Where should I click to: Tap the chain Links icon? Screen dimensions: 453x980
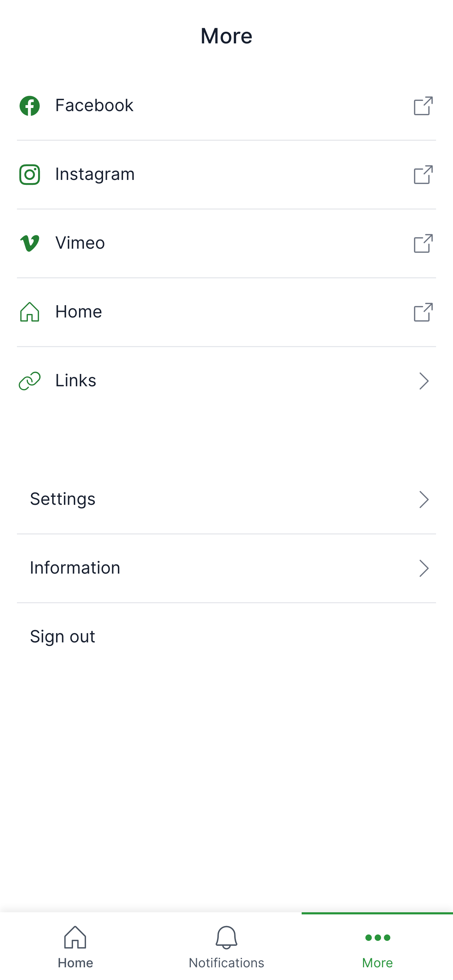coord(30,381)
